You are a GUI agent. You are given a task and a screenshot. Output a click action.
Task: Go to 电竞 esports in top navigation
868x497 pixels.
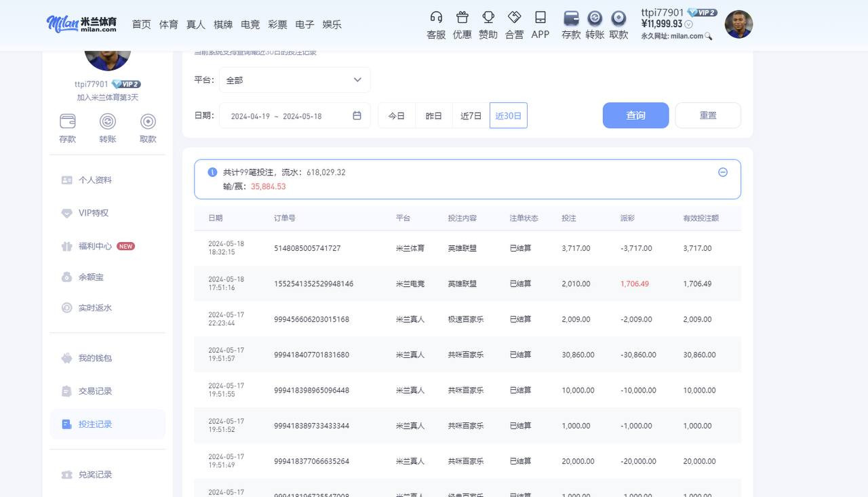[250, 24]
